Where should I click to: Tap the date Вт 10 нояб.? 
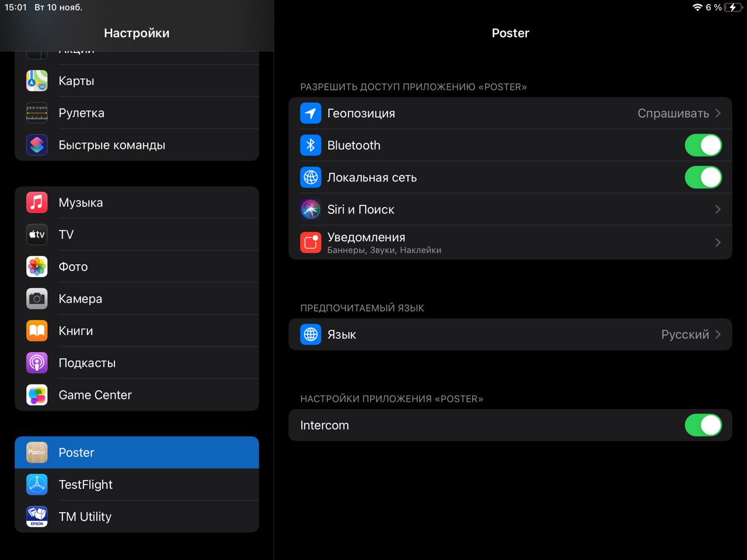(x=58, y=7)
